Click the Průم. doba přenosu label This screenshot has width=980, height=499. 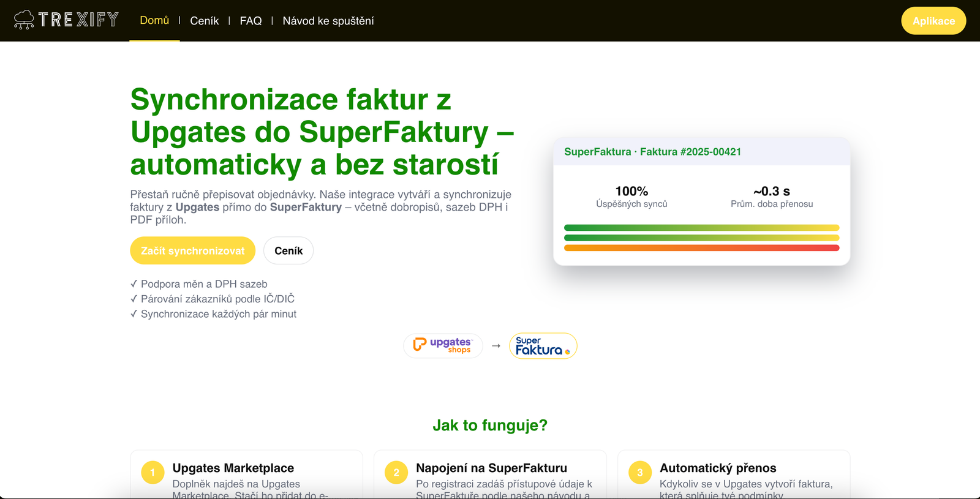tap(772, 204)
